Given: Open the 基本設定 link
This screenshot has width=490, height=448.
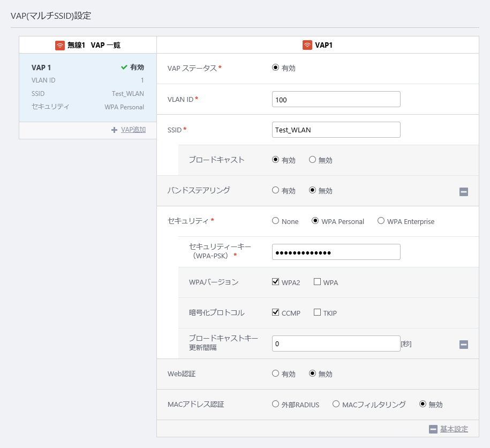Looking at the screenshot, I should click(x=454, y=429).
